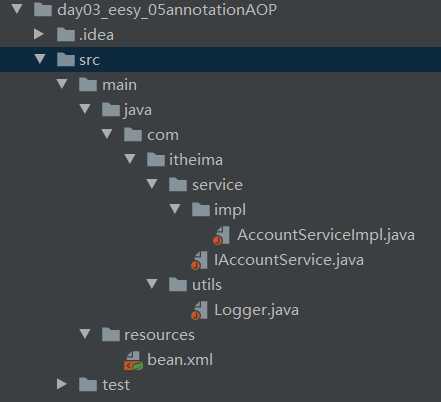Screen dimensions: 441x402
Task: Select the com package name
Action: (163, 135)
